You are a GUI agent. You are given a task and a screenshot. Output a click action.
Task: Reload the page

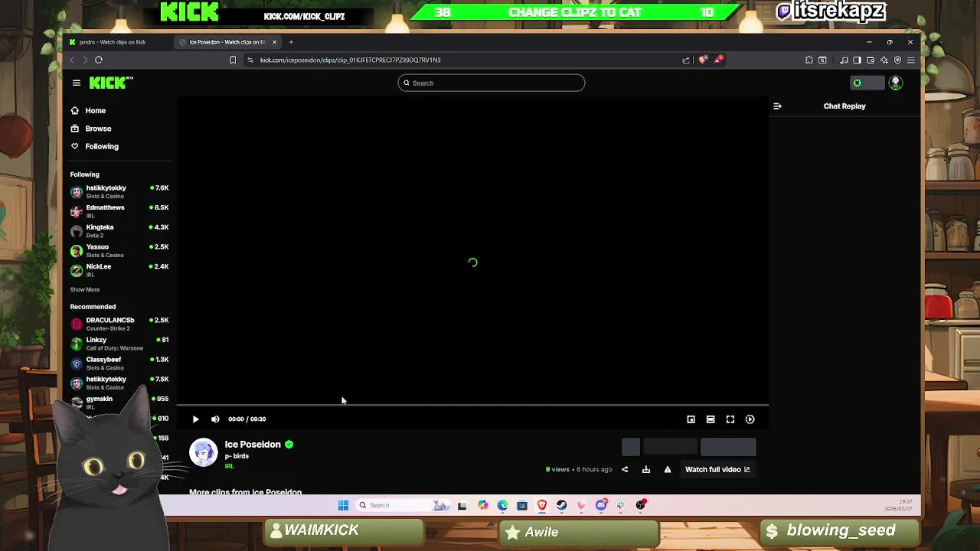point(99,60)
